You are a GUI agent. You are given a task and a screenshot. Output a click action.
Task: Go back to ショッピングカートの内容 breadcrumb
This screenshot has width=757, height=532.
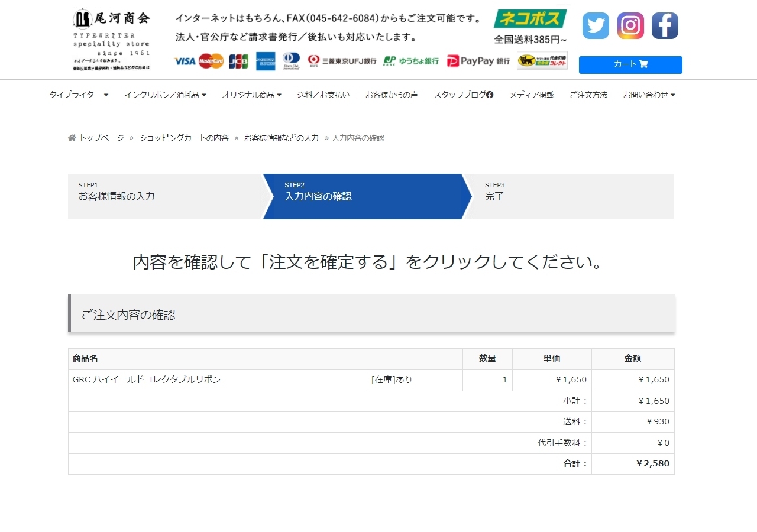point(183,138)
